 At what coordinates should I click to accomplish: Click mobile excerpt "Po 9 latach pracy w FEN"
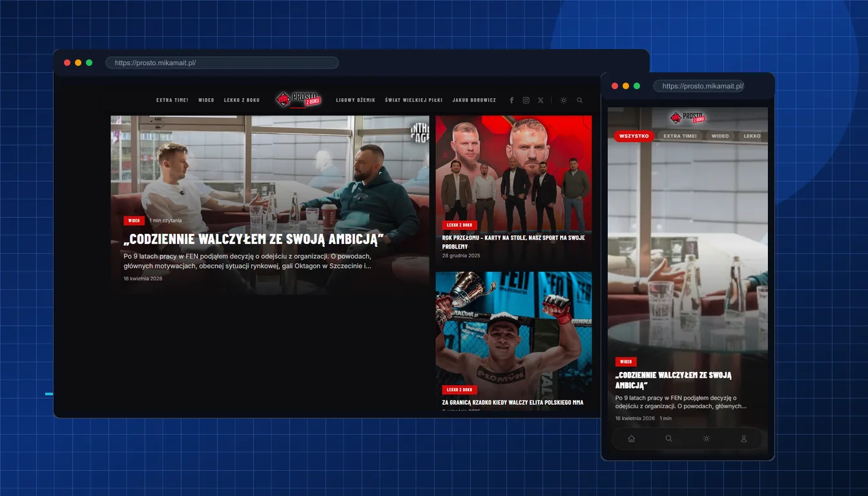coord(681,402)
